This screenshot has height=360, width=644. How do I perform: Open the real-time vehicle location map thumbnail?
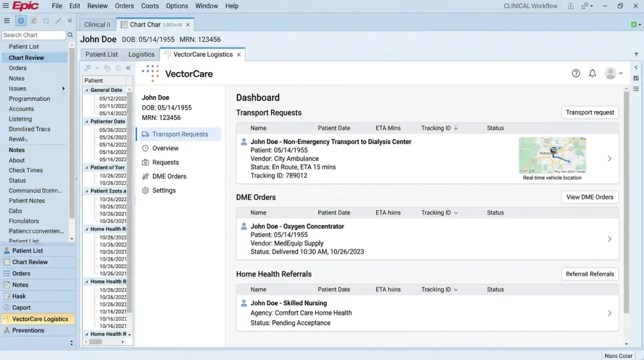552,155
